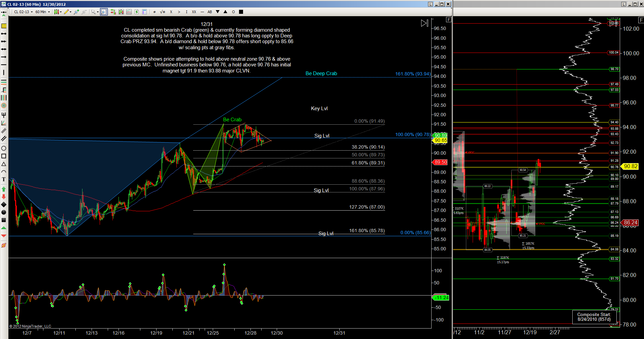Click the zoom in magnifier with plus
The width and height of the screenshot is (644, 339).
coord(76,12)
